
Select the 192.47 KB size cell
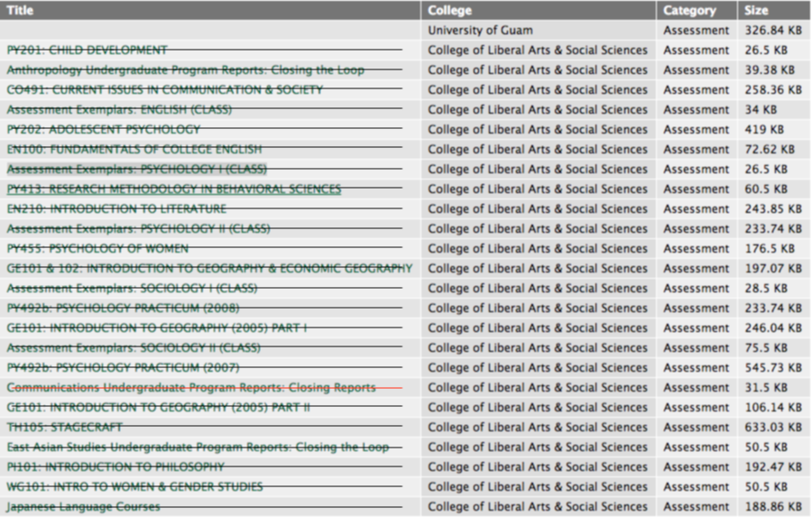pyautogui.click(x=774, y=467)
